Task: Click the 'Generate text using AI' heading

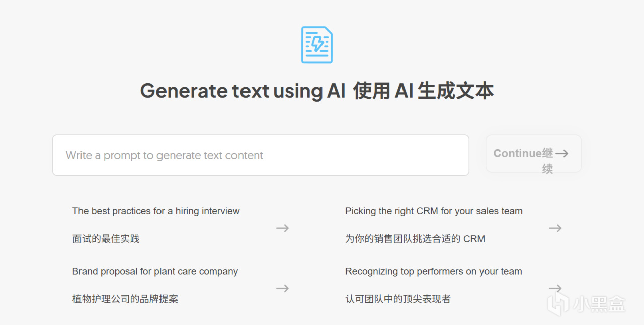Action: point(243,91)
